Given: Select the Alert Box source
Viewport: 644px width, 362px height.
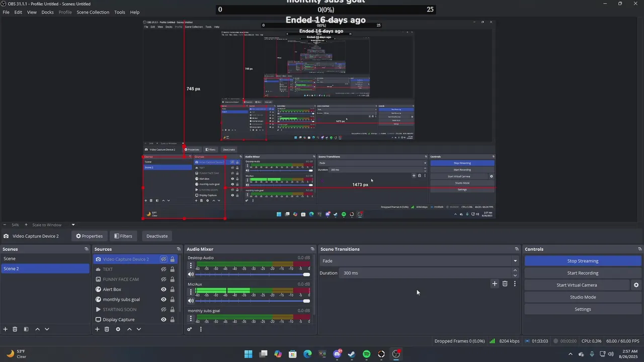Looking at the screenshot, I should [x=112, y=290].
